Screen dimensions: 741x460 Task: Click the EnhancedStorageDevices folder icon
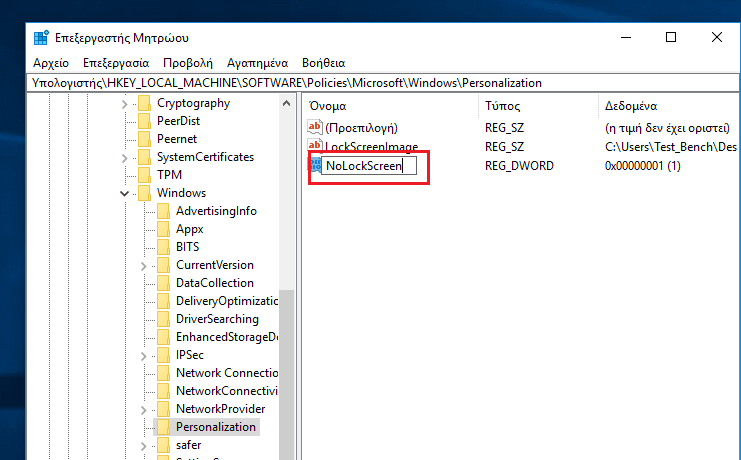click(164, 337)
